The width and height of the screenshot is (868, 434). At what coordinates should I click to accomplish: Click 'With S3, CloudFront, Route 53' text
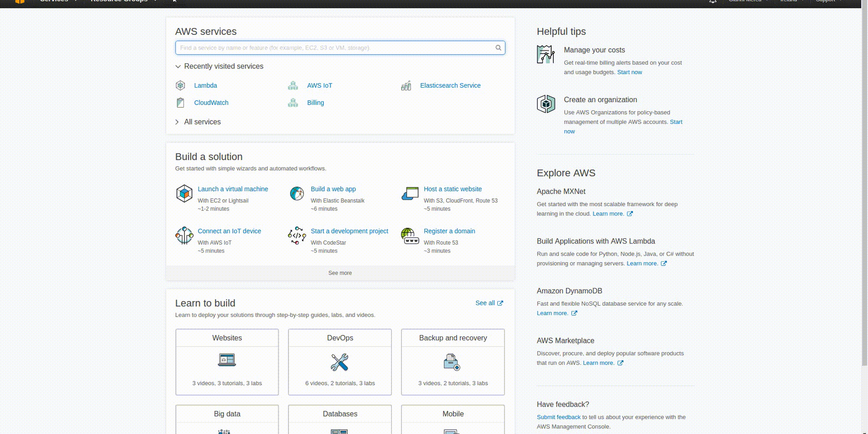click(x=460, y=201)
